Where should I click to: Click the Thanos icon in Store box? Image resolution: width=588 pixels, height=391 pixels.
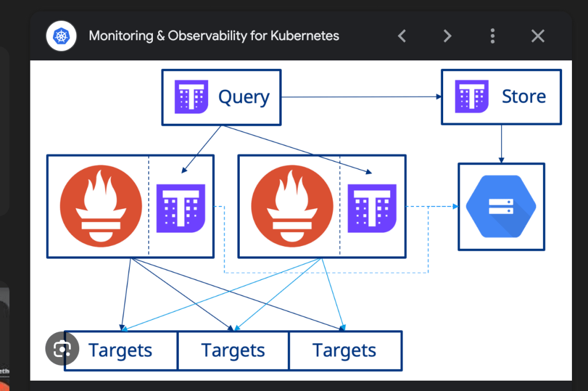click(x=471, y=97)
